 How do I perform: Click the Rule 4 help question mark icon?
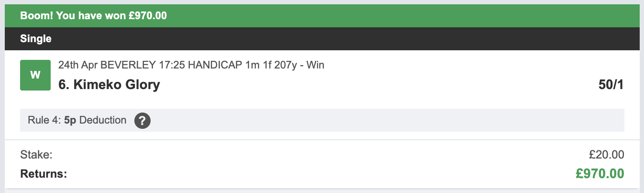tap(142, 120)
